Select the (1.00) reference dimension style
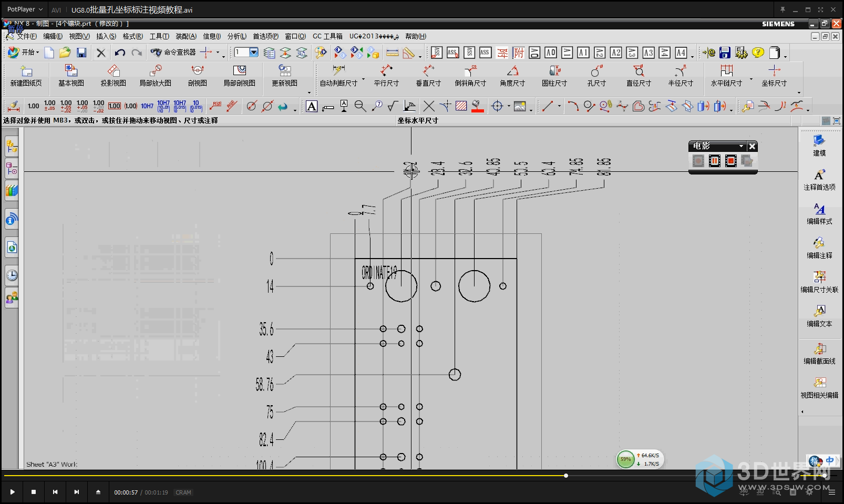The width and height of the screenshot is (844, 504). click(x=131, y=106)
